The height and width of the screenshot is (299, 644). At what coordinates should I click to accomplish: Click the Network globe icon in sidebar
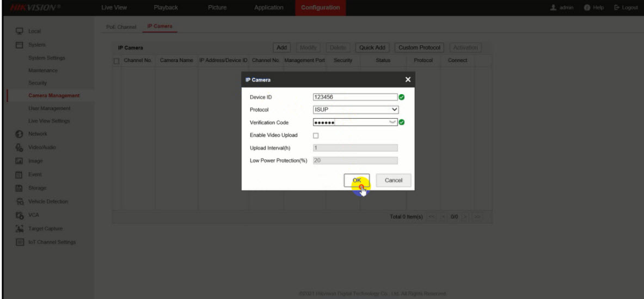coord(19,134)
